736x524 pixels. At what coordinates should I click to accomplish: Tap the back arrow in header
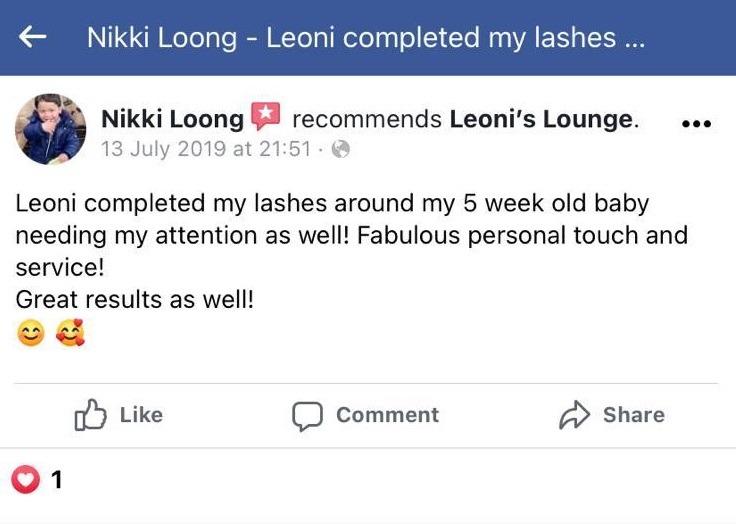click(x=33, y=37)
